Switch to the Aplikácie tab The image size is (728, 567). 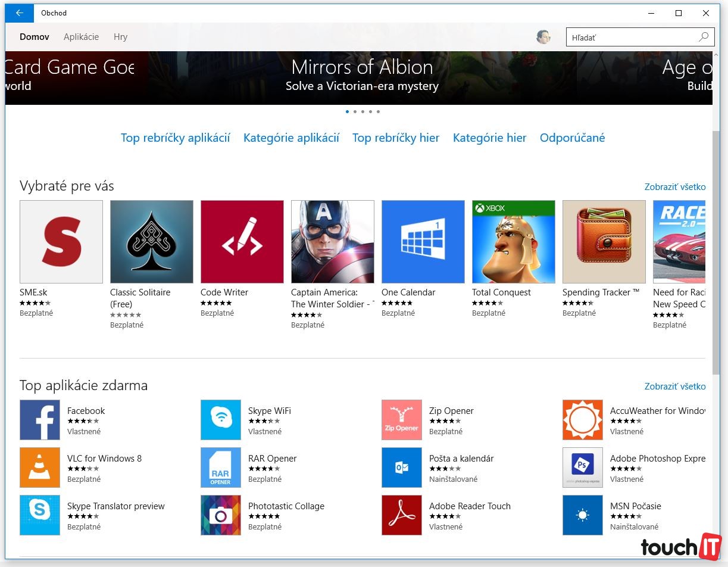[82, 37]
